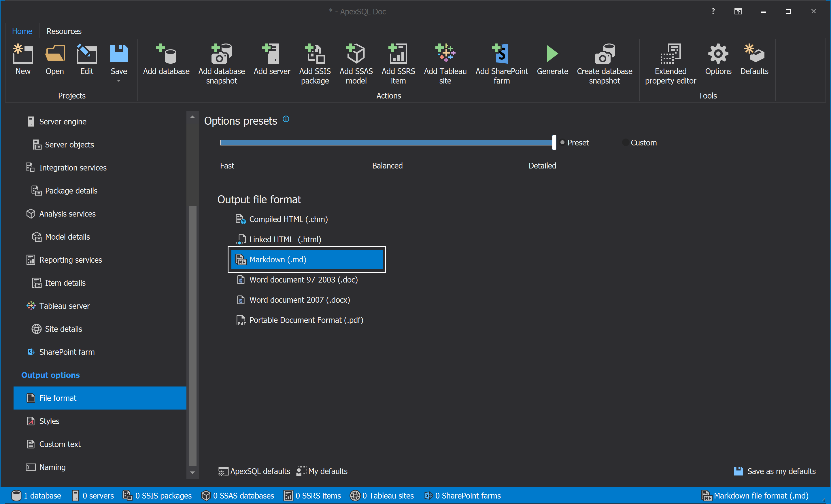Select Server engine in sidebar
Screen dimensions: 831x504
100,121
